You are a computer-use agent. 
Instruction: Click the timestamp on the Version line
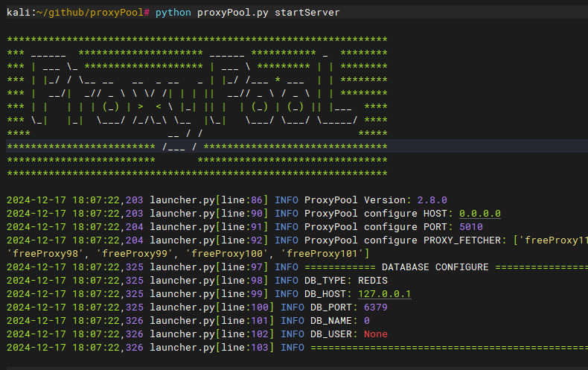coord(75,200)
